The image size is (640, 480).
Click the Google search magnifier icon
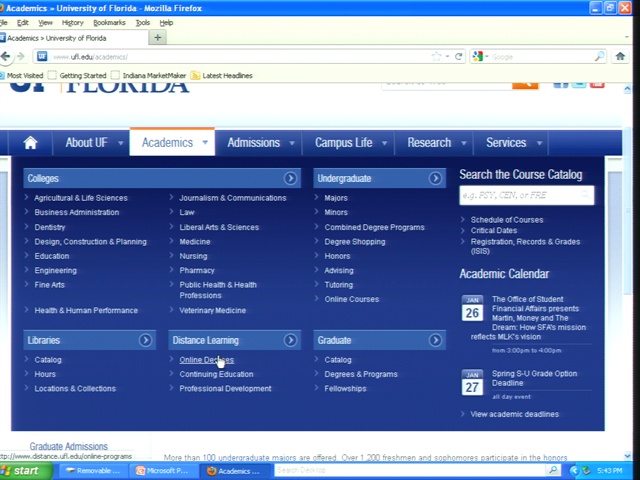pos(600,57)
